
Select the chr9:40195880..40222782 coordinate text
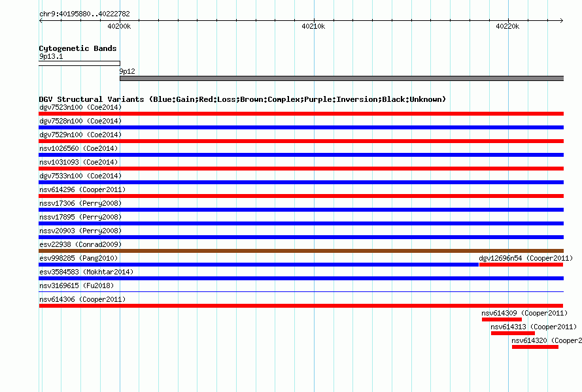click(84, 14)
